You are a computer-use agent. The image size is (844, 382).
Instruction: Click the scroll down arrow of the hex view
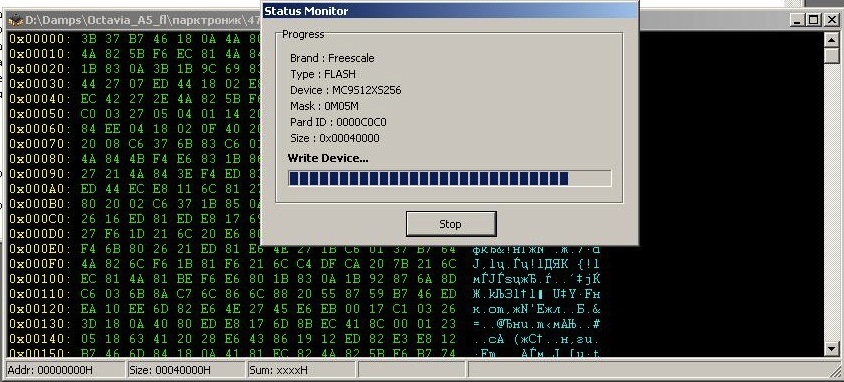point(832,348)
